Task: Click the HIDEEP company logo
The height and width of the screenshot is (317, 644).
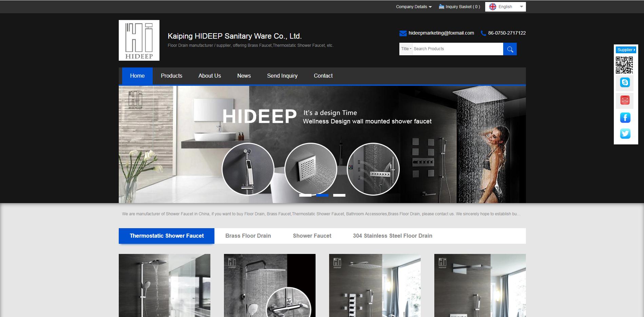Action: click(139, 40)
